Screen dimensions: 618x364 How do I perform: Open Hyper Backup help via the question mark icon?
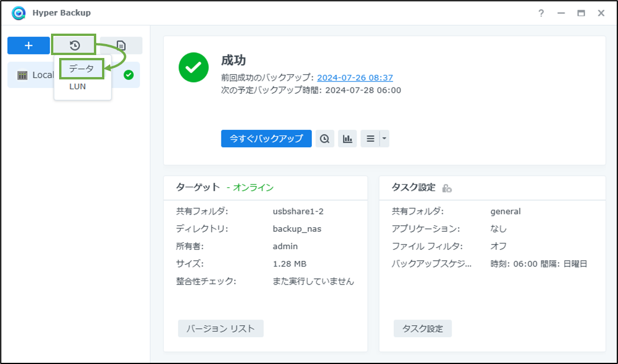coord(541,13)
